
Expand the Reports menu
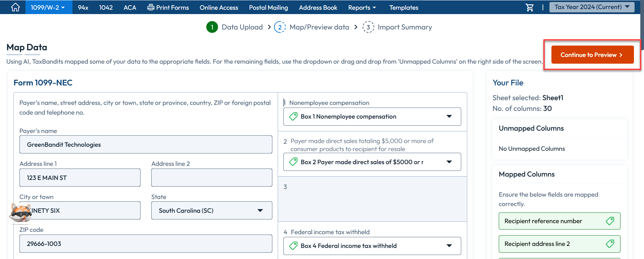(x=362, y=7)
